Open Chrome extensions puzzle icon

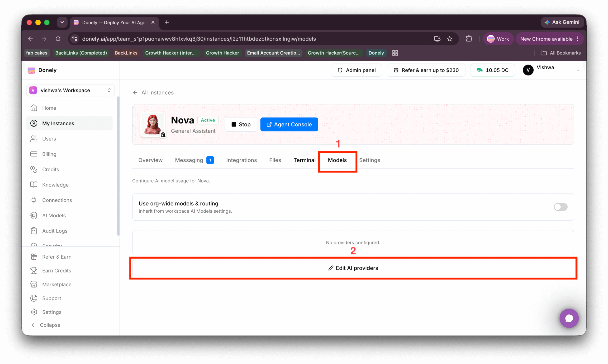coord(469,39)
